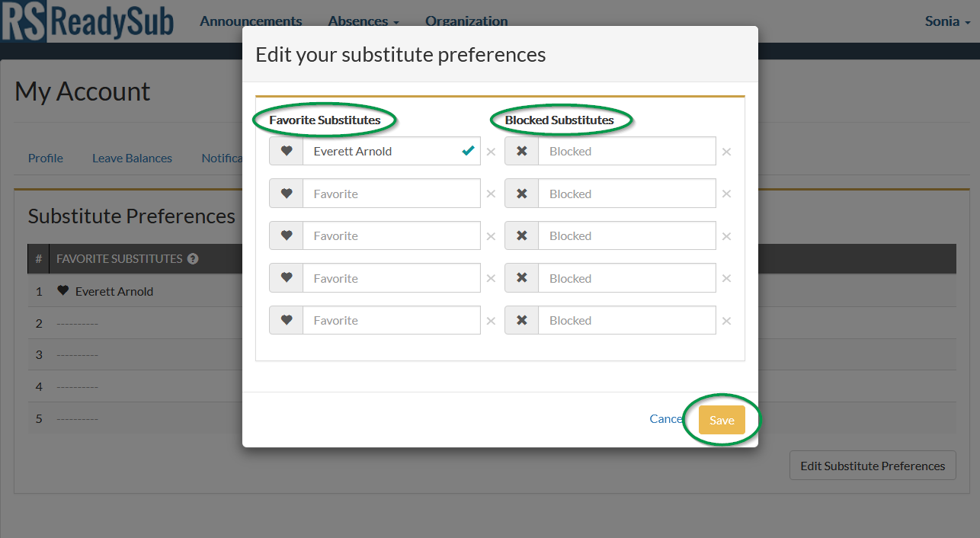Click the block X icon on the bottom blocked row
The height and width of the screenshot is (538, 980).
521,320
